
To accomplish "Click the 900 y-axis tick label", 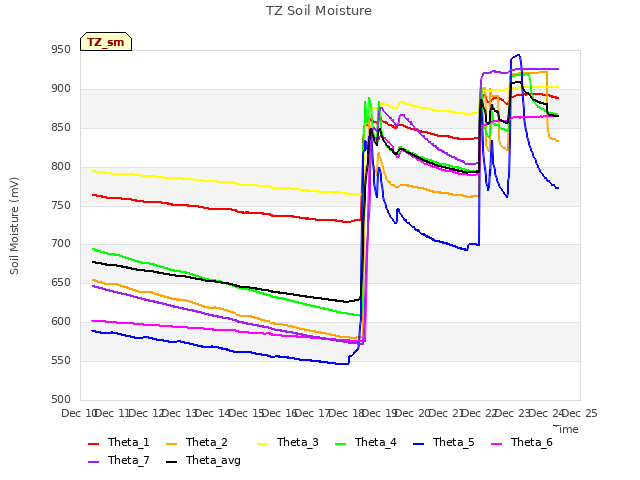I will [61, 89].
